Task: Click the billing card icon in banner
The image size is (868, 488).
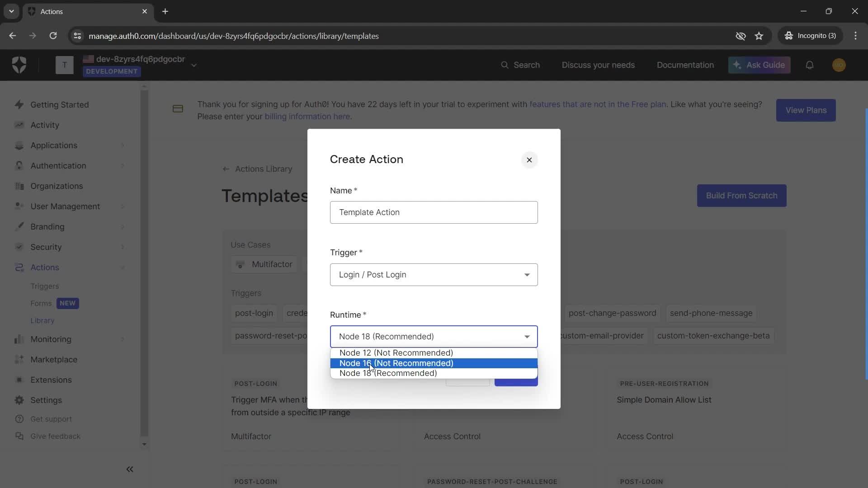Action: [178, 109]
